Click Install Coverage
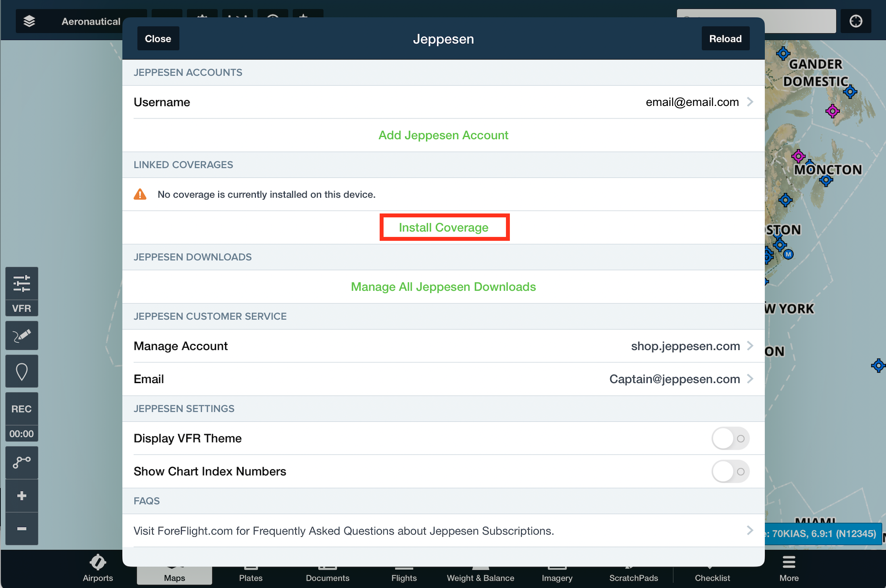This screenshot has height=588, width=886. click(x=444, y=228)
